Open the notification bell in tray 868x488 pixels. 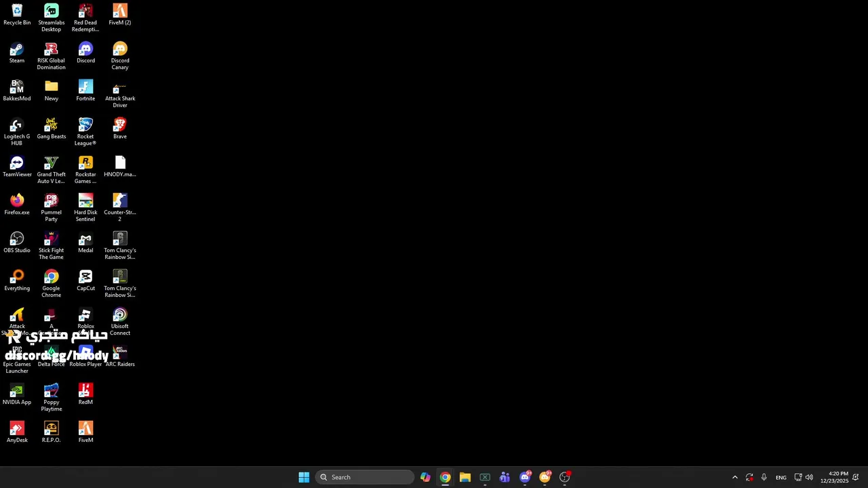coord(856,477)
